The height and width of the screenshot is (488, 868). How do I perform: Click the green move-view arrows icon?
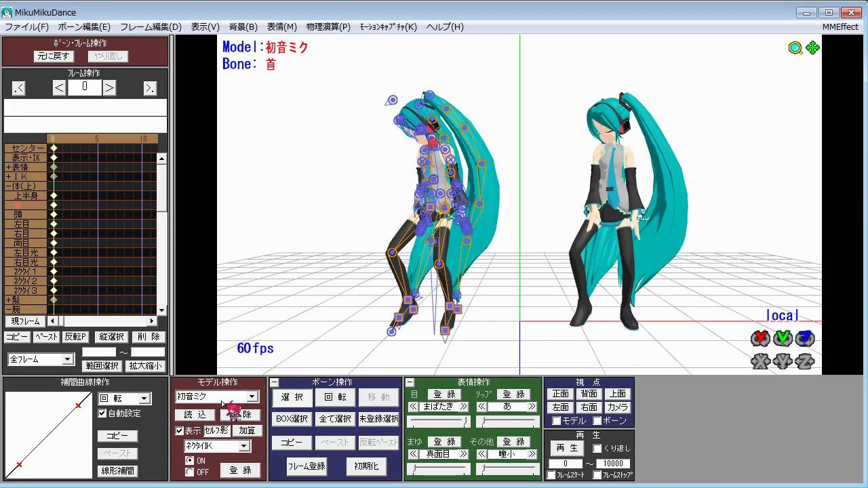coord(812,47)
